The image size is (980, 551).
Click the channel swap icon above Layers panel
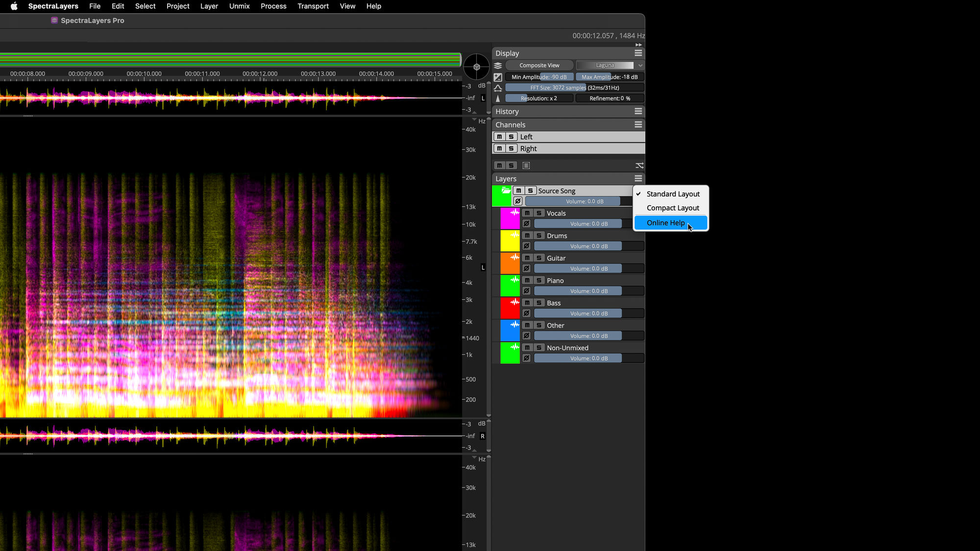(639, 165)
